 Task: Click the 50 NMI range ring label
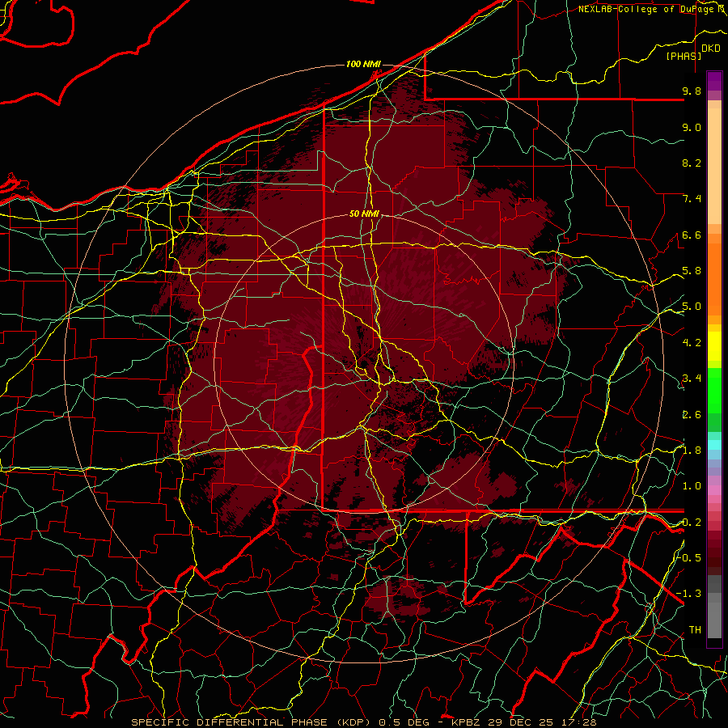(365, 214)
